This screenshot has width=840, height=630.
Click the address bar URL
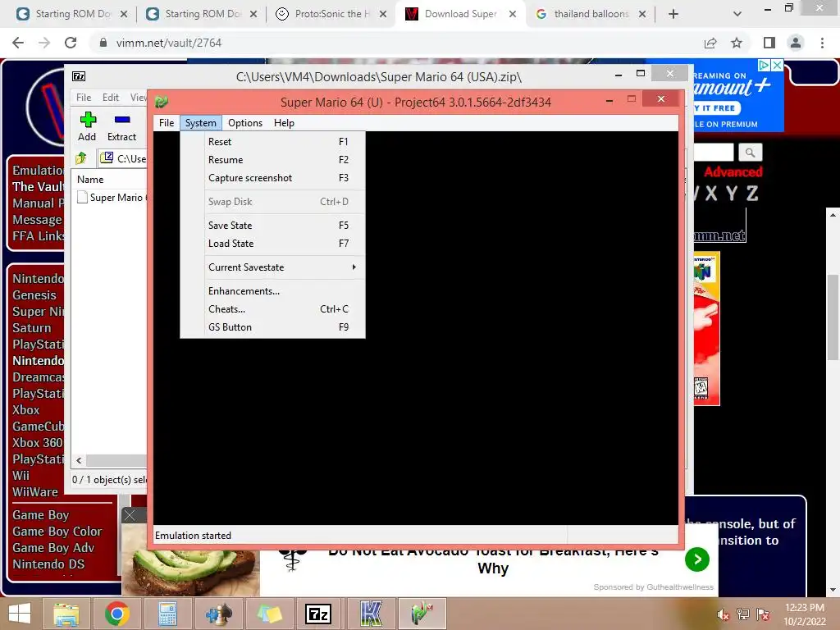169,43
